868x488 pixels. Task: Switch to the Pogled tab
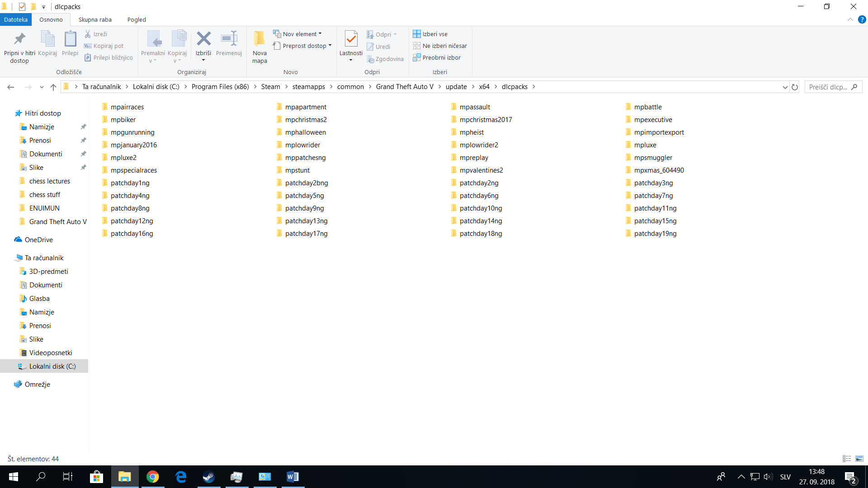[137, 19]
